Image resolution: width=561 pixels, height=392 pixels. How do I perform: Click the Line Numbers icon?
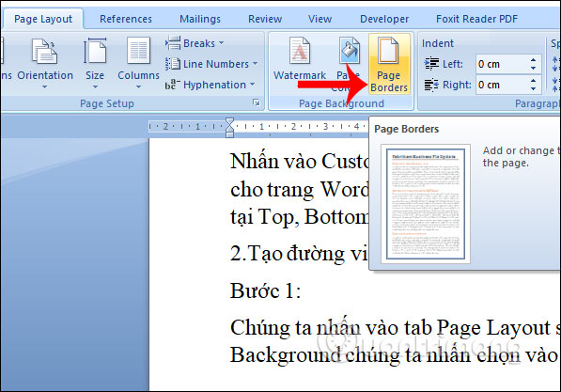pos(173,64)
